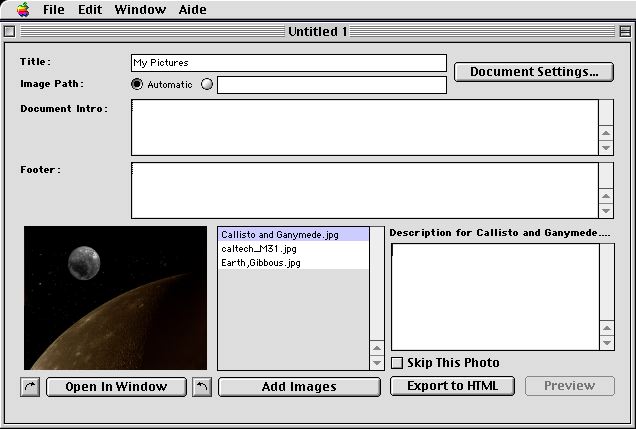The width and height of the screenshot is (636, 429).
Task: Click the Document Settings button
Action: (534, 72)
